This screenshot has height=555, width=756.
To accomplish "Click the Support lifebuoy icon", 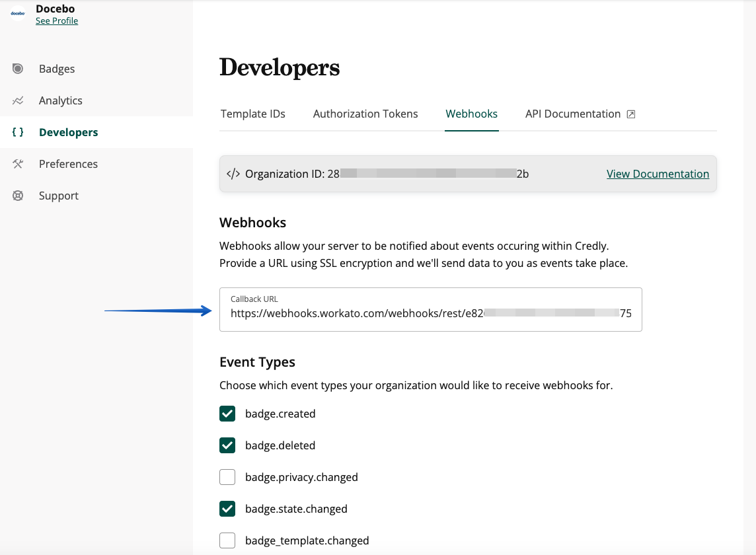I will click(18, 196).
